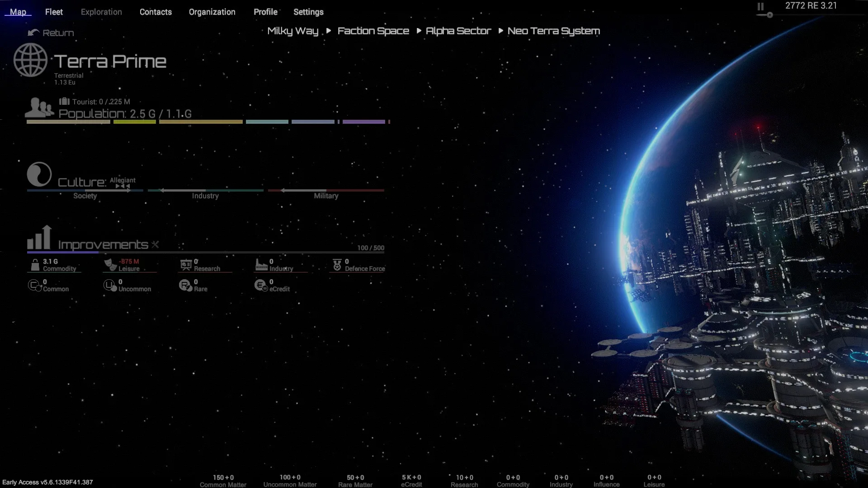Pause the game with the pause button
The height and width of the screenshot is (488, 868).
pyautogui.click(x=760, y=6)
